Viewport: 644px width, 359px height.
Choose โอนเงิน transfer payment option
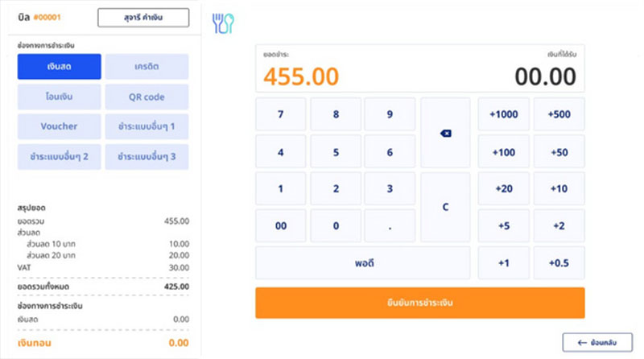pyautogui.click(x=59, y=97)
